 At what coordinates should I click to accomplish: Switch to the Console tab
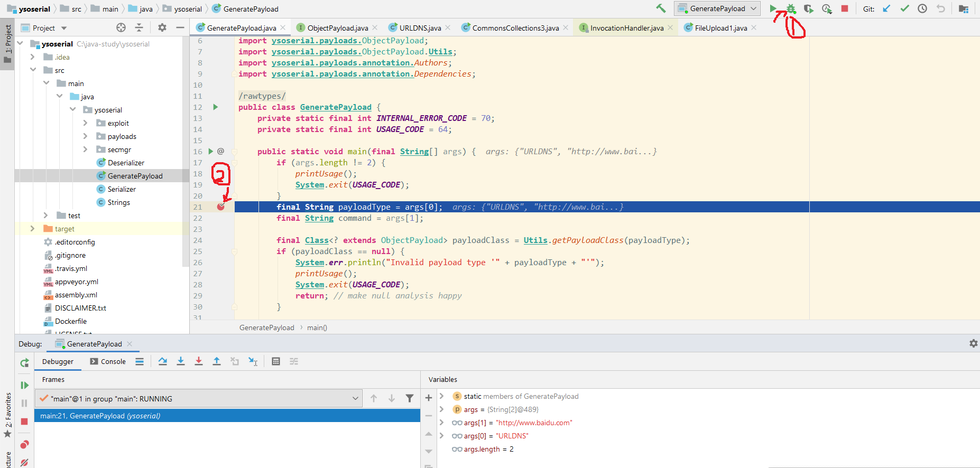(x=108, y=361)
